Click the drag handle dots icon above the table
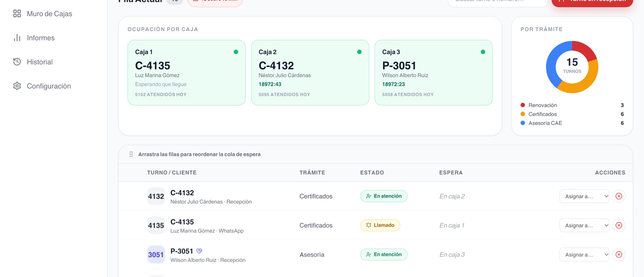 tap(131, 154)
